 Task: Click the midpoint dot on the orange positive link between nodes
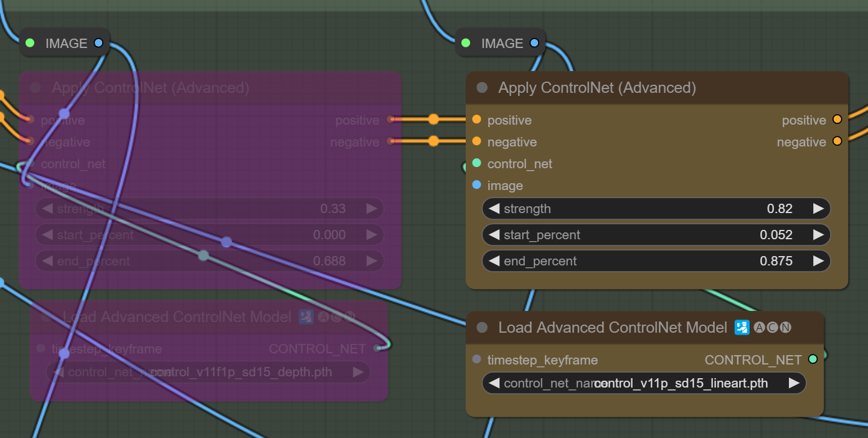433,119
